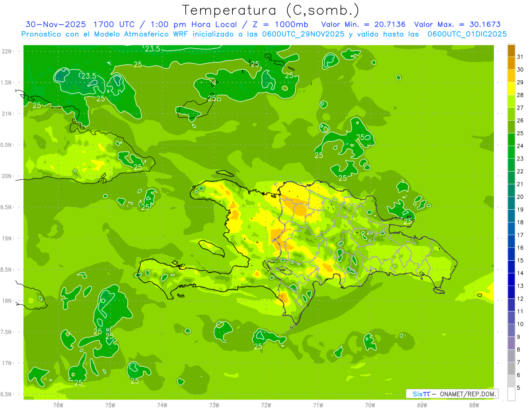Pick the teal segment between 19 and 20
The height and width of the screenshot is (411, 532).
tap(511, 203)
